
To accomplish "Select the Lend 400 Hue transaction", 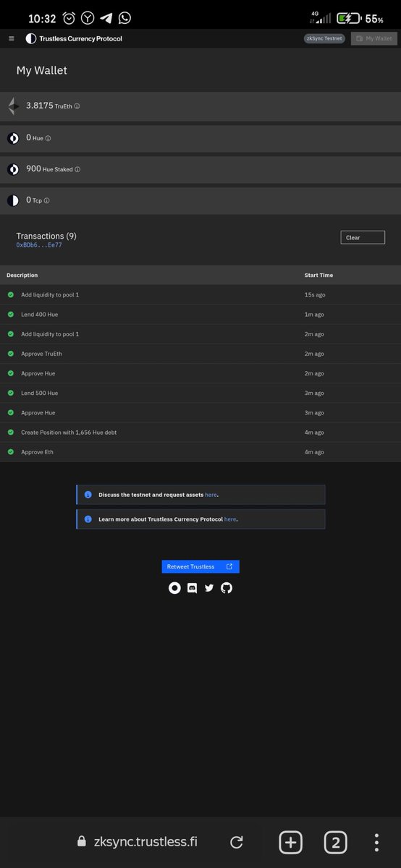I will pos(200,315).
